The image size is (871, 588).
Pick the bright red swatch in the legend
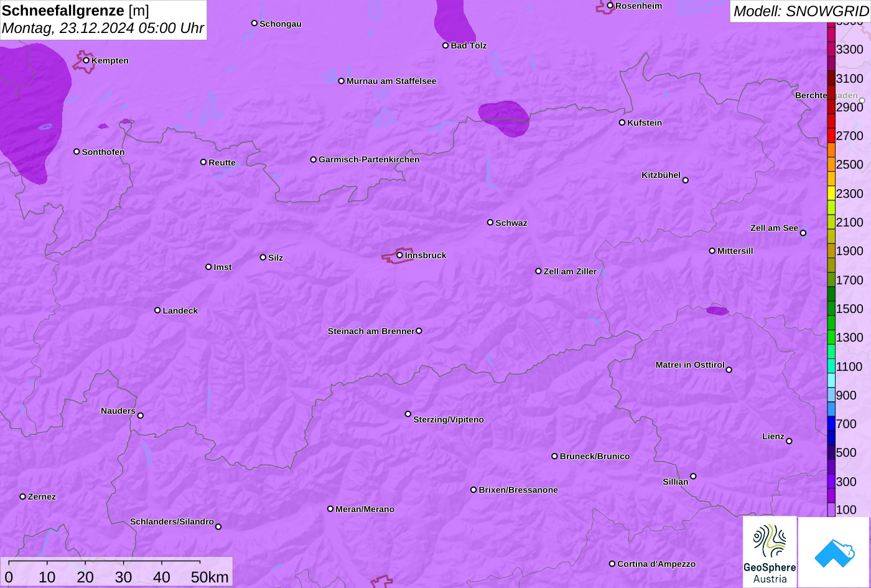pyautogui.click(x=831, y=136)
